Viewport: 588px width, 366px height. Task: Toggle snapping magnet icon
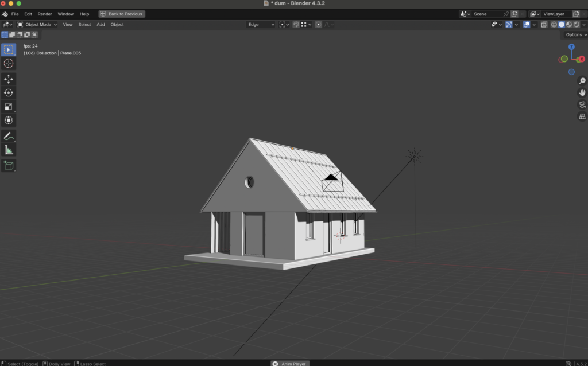[296, 24]
